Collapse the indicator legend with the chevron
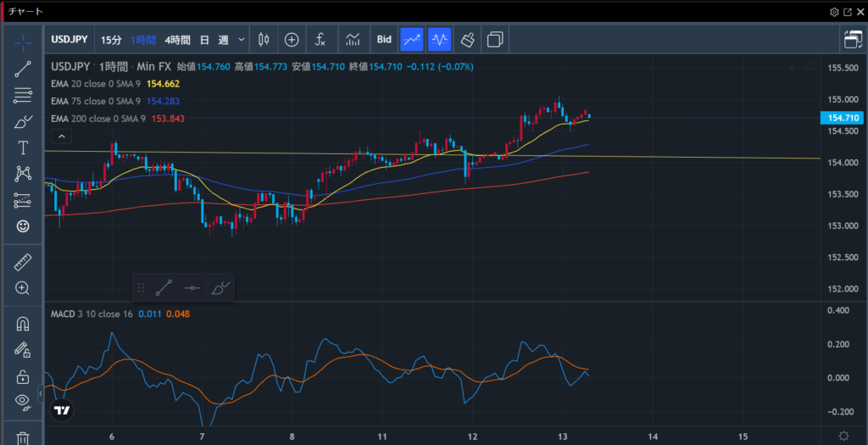Viewport: 868px width, 445px height. [x=62, y=136]
